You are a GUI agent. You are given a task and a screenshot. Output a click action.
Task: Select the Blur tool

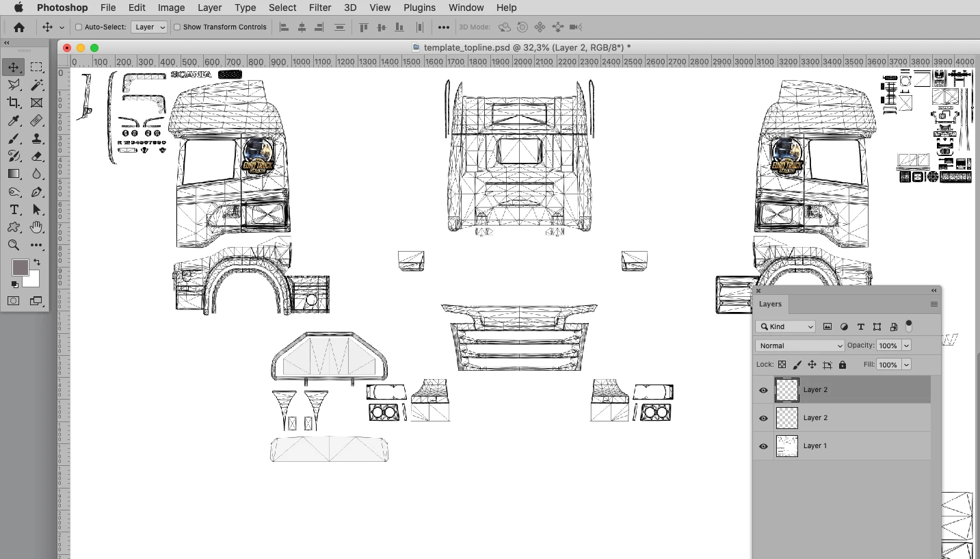coord(37,174)
